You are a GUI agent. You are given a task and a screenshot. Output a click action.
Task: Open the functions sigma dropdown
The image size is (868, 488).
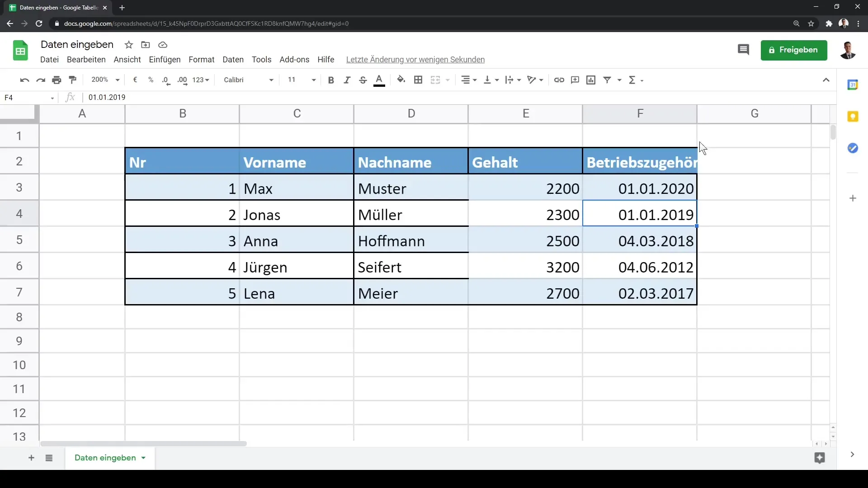coord(636,80)
